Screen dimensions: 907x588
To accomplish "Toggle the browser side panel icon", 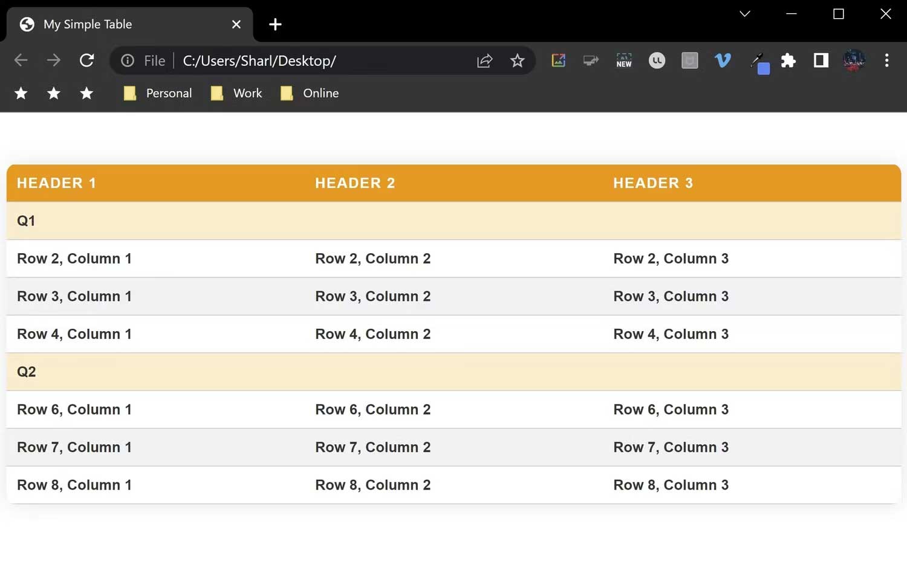I will point(821,60).
